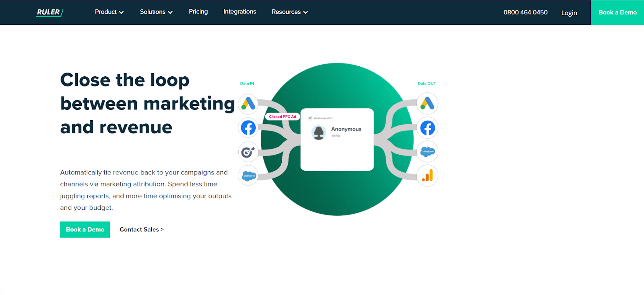This screenshot has height=295, width=644.
Task: Click the Salesforce icon under Data IN
Action: pyautogui.click(x=248, y=176)
